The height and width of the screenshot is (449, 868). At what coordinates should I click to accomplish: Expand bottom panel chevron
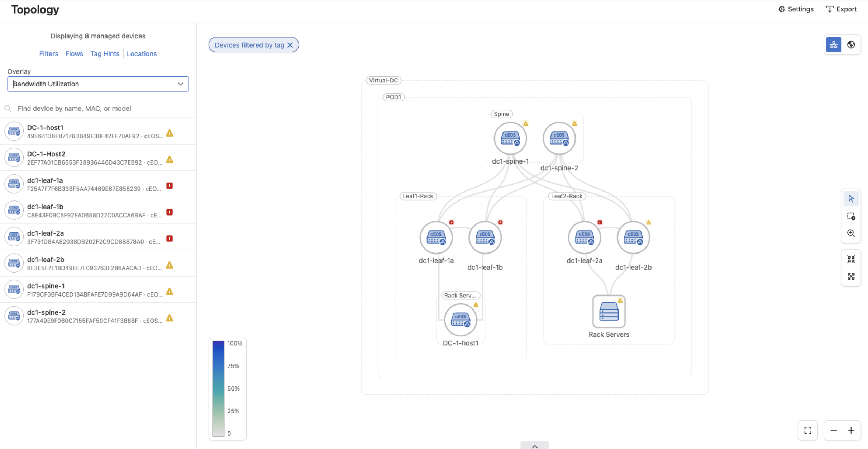[x=535, y=446]
